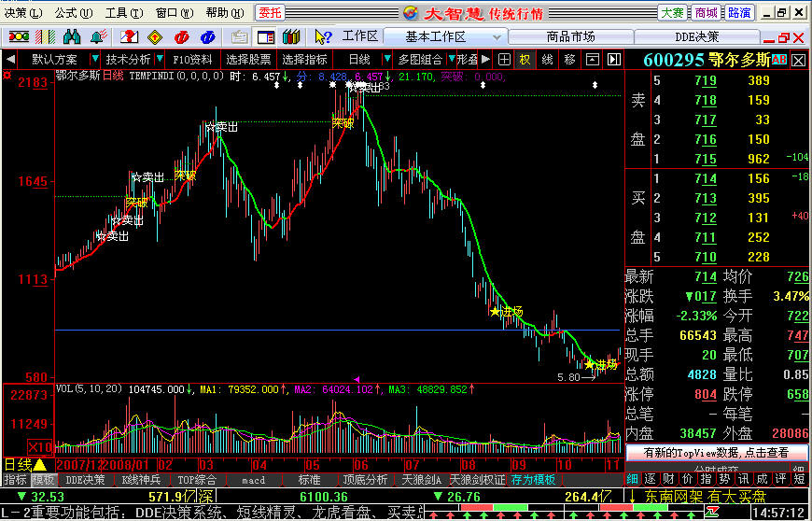The image size is (812, 521).
Task: Click the 选择指标 button
Action: pyautogui.click(x=304, y=60)
